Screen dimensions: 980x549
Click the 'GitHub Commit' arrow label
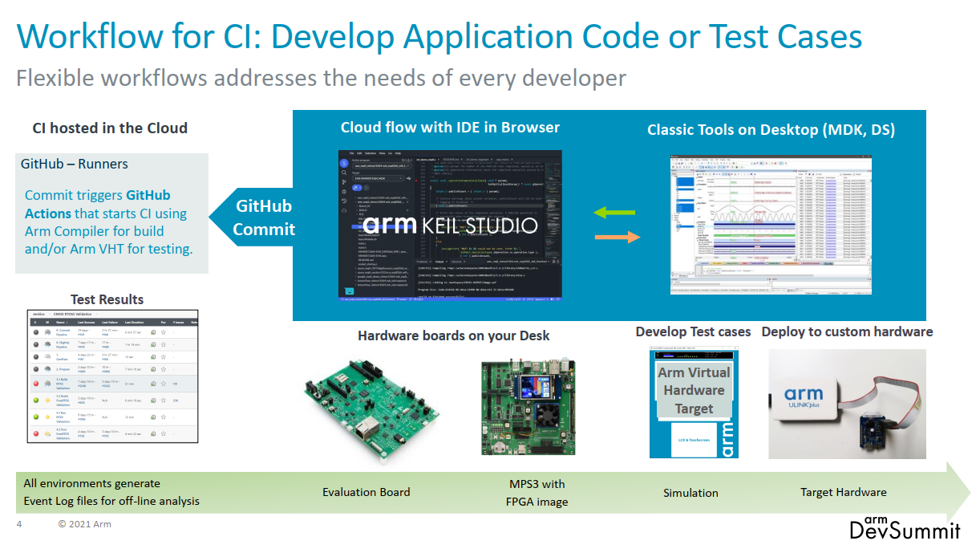pyautogui.click(x=264, y=218)
